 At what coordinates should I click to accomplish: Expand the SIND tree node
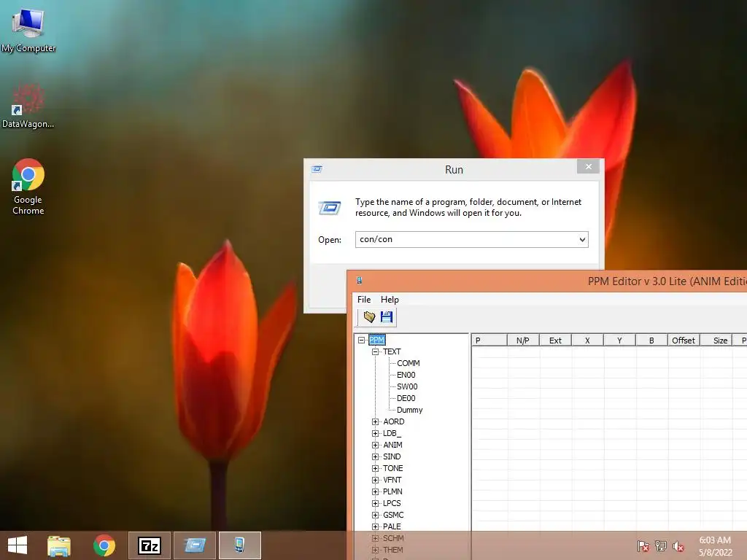(376, 456)
